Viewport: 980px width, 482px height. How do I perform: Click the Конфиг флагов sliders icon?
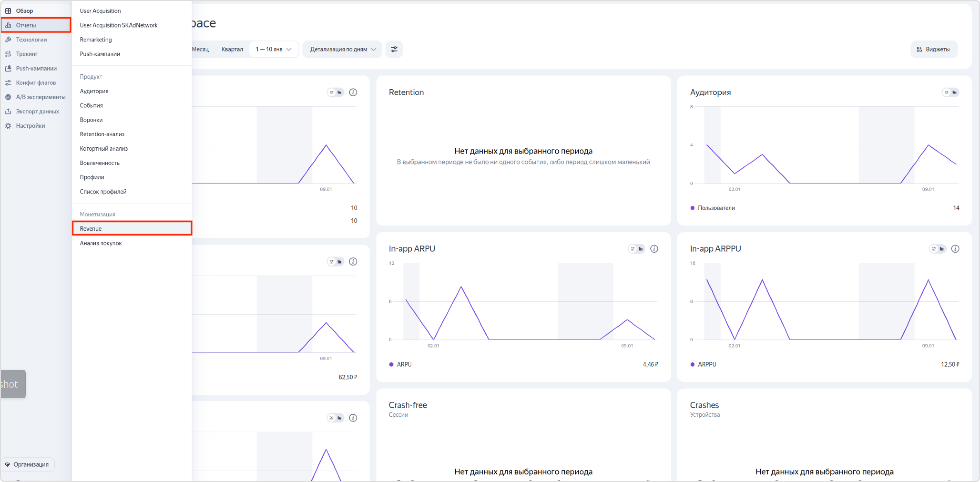[8, 82]
